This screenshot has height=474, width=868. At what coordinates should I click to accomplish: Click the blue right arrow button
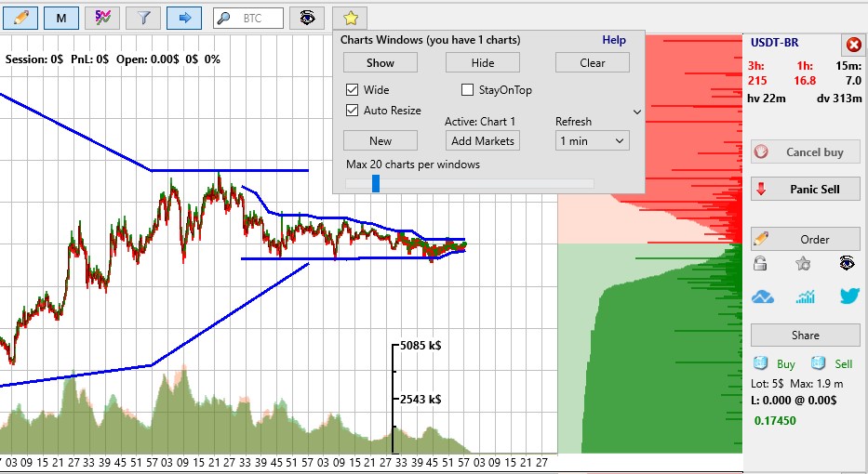184,18
